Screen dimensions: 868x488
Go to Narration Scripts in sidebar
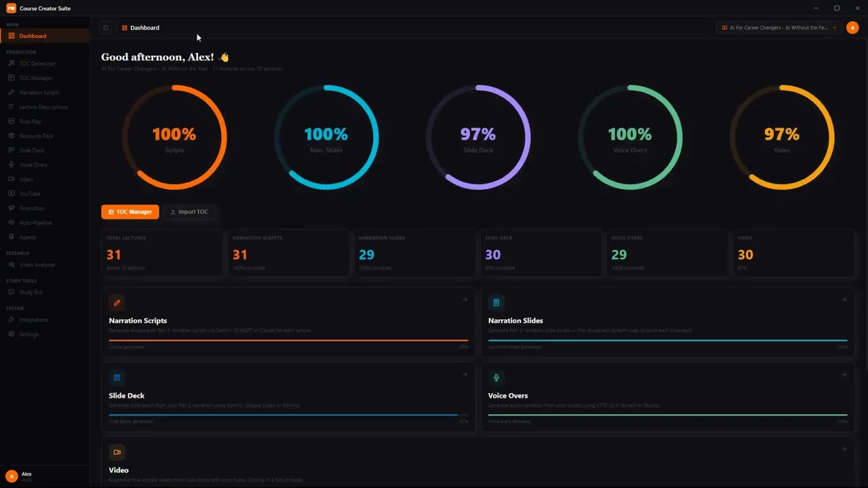pos(45,92)
